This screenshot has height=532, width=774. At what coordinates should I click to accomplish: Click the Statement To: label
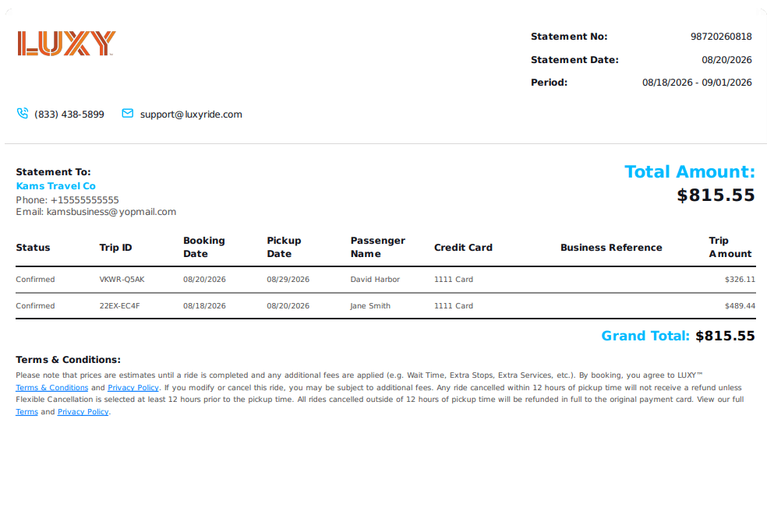[x=53, y=172]
